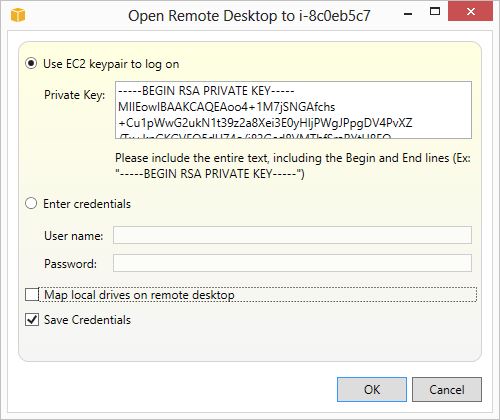Click inside the Private Key text box
The image size is (500, 420).
click(x=293, y=110)
